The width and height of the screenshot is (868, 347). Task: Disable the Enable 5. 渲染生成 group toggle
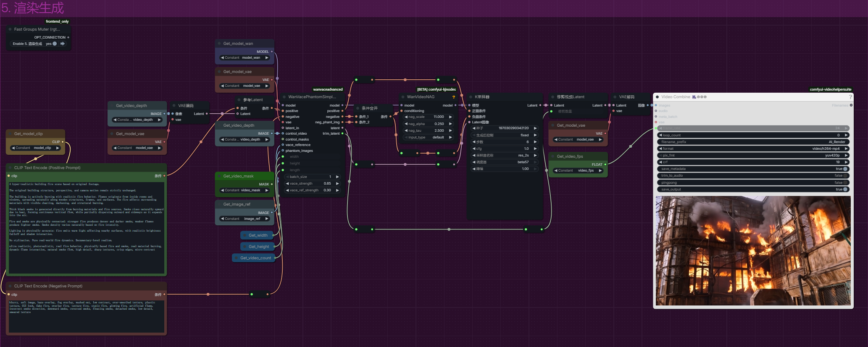[55, 44]
